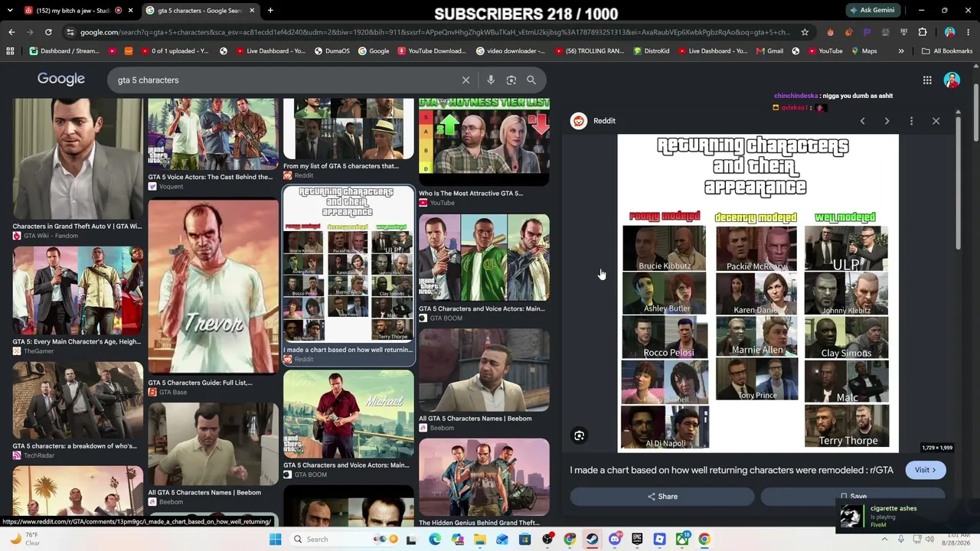This screenshot has width=980, height=551.
Task: Open Epic Games Launcher from taskbar
Action: [x=637, y=540]
